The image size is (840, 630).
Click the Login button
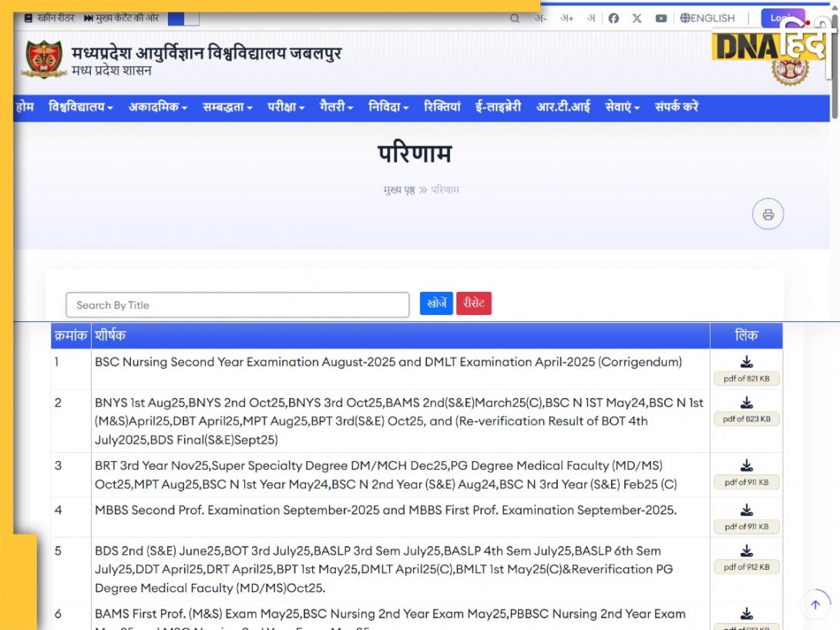783,18
